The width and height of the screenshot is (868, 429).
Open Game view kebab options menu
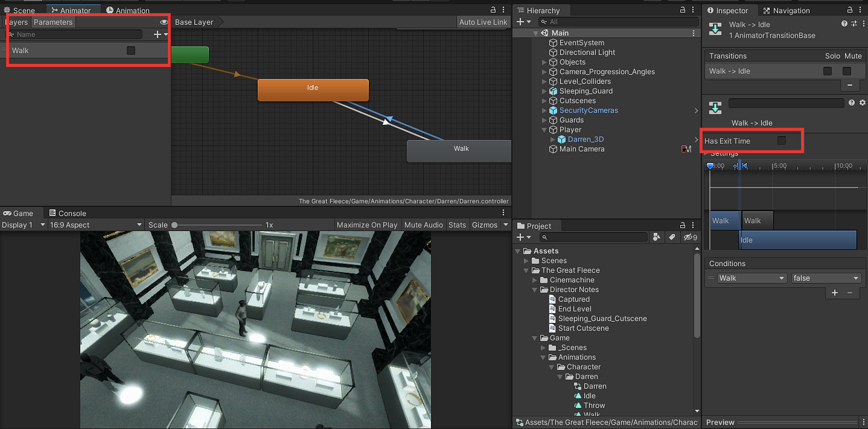point(504,213)
